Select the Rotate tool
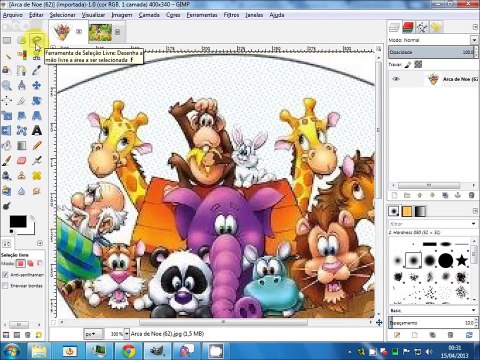Viewport: 480px width, 360px height. [36, 100]
